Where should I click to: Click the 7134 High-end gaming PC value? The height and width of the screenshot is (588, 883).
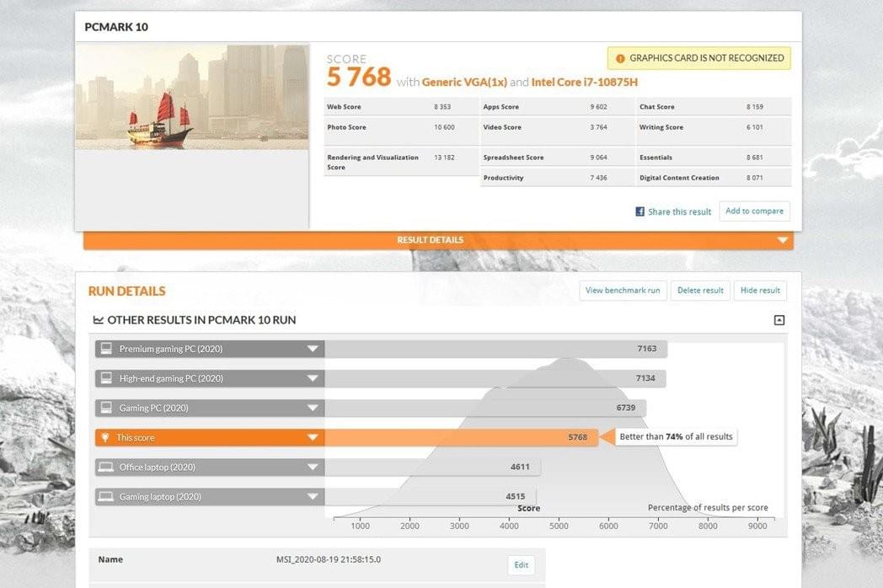(645, 378)
